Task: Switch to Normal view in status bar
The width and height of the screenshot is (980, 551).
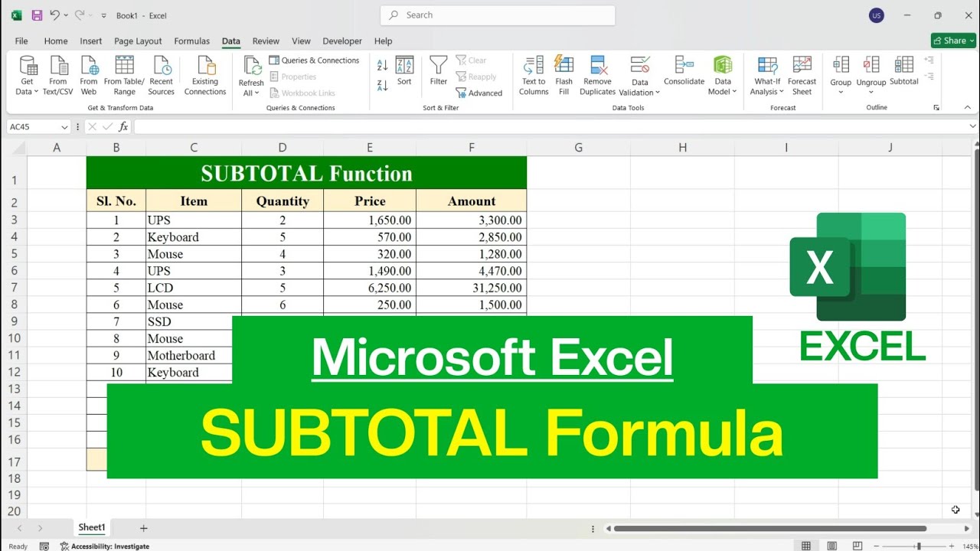Action: (x=806, y=546)
